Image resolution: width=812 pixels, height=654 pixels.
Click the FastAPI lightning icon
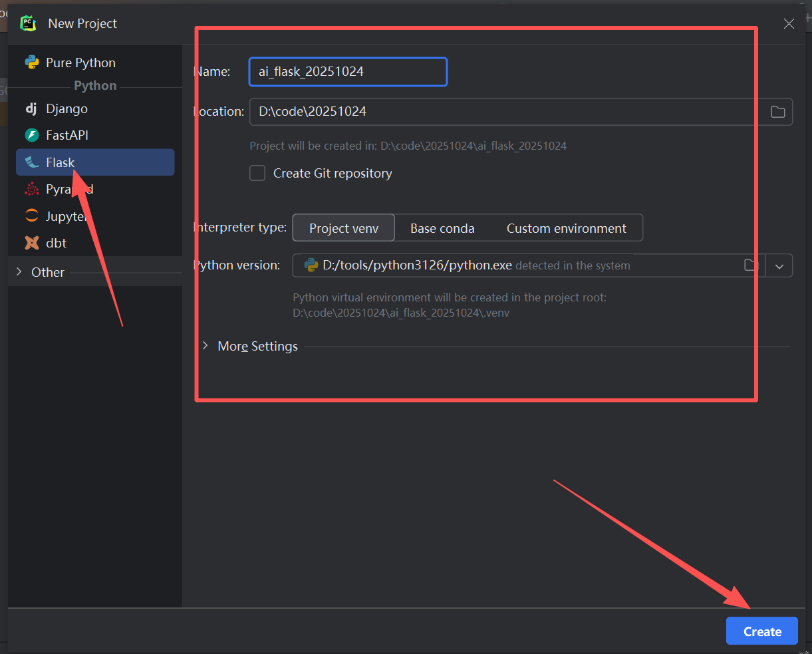31,135
